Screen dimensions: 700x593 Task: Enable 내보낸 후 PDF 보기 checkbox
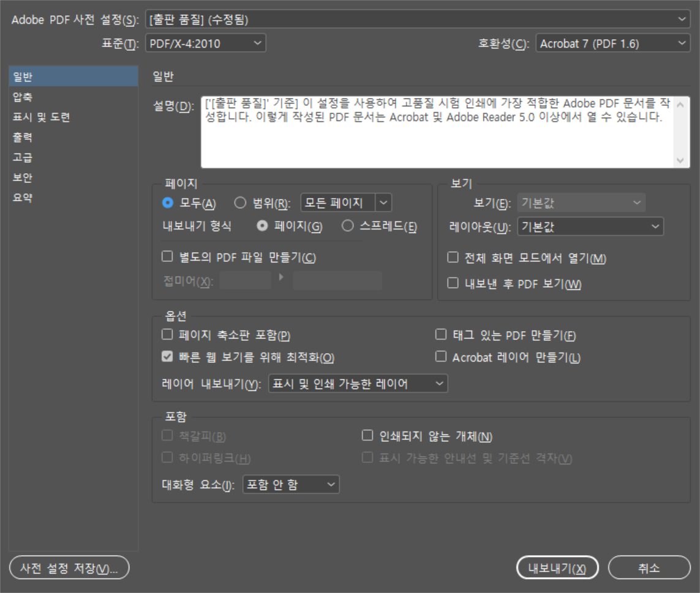[x=453, y=283]
